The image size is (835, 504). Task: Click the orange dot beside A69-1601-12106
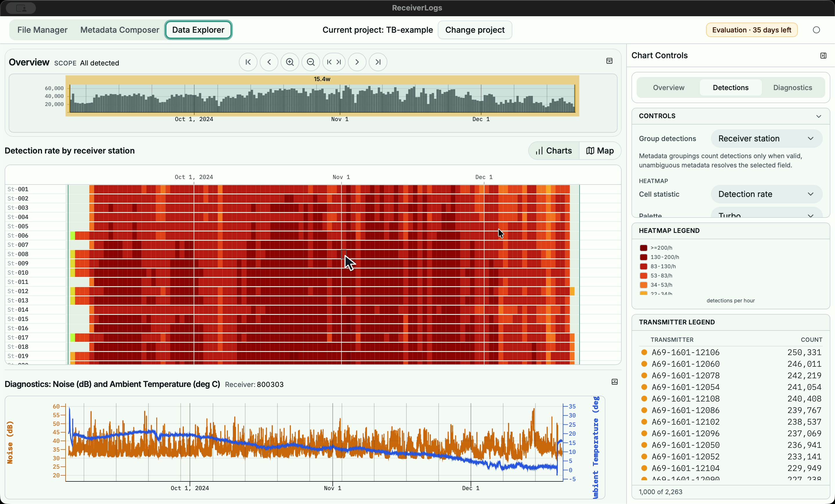click(x=644, y=352)
